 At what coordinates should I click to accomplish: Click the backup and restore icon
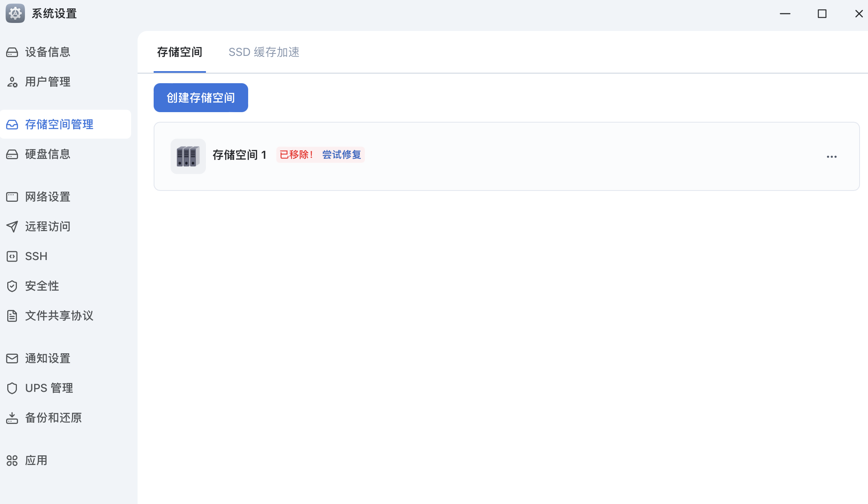pos(12,418)
